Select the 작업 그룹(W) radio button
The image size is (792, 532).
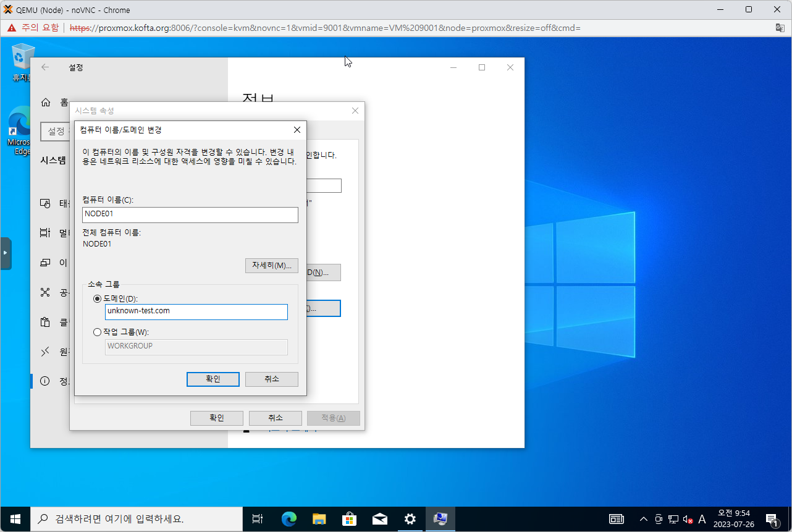[97, 332]
